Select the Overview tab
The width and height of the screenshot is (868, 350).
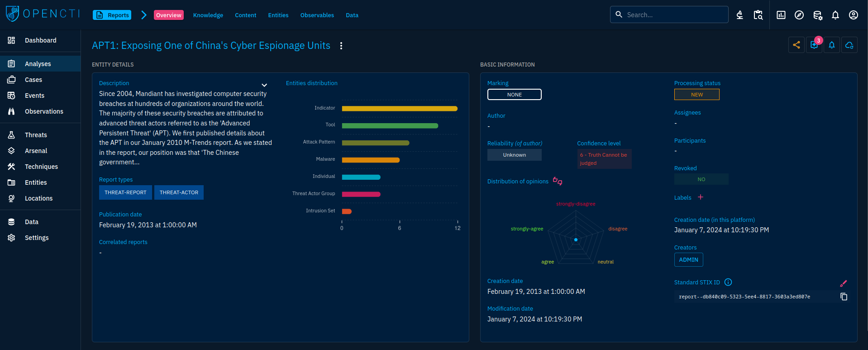(x=168, y=15)
